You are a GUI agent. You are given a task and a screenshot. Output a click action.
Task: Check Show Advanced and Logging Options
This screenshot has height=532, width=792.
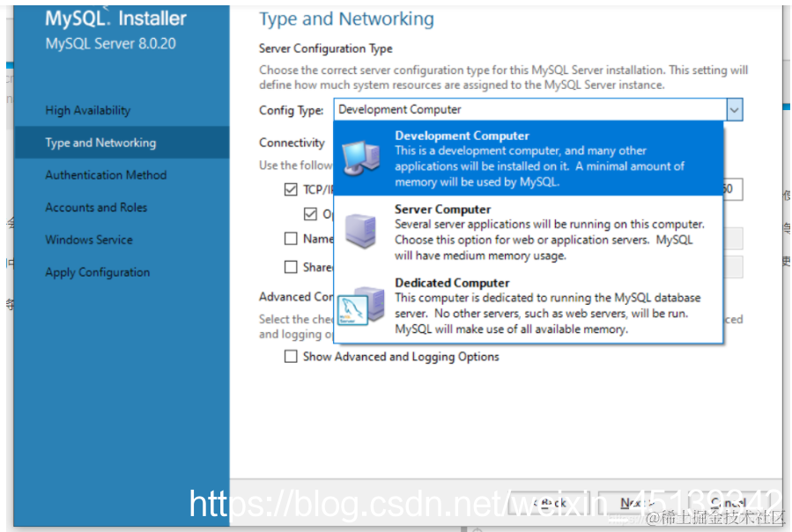pos(291,357)
